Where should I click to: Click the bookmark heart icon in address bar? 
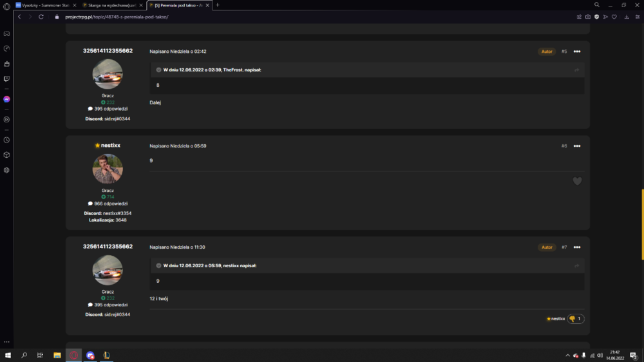(x=614, y=17)
